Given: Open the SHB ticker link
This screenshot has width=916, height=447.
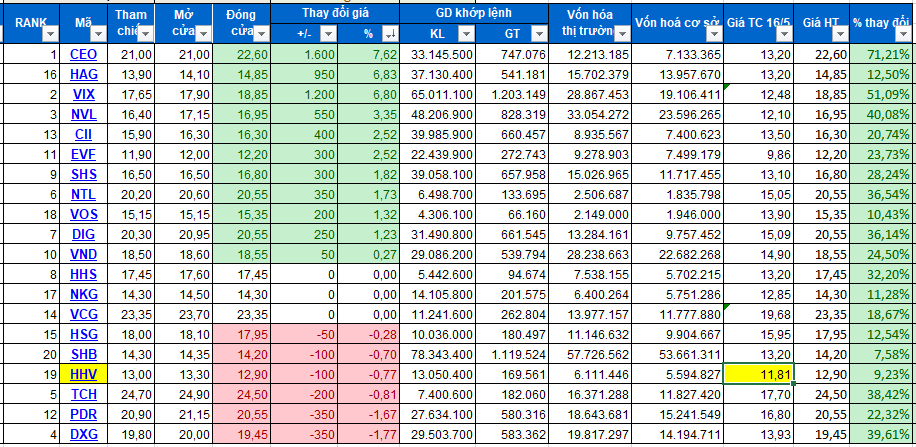Looking at the screenshot, I should [x=84, y=355].
